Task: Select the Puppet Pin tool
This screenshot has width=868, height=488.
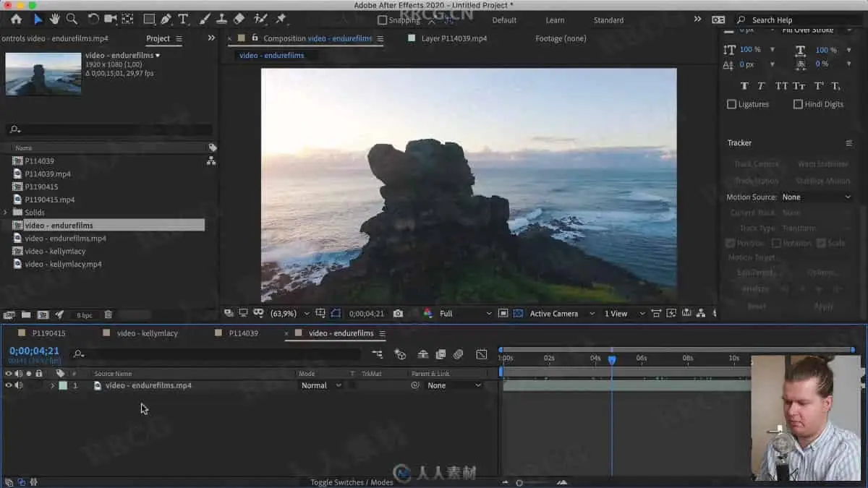Action: [x=281, y=19]
